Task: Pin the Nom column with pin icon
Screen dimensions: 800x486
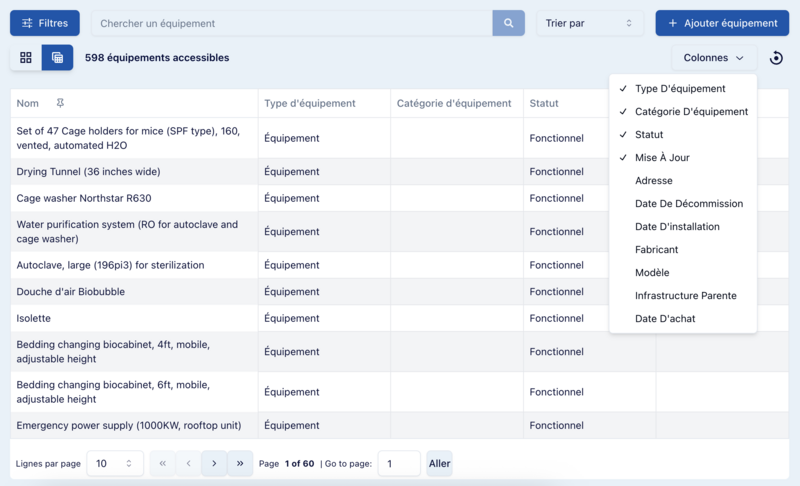Action: pos(61,103)
